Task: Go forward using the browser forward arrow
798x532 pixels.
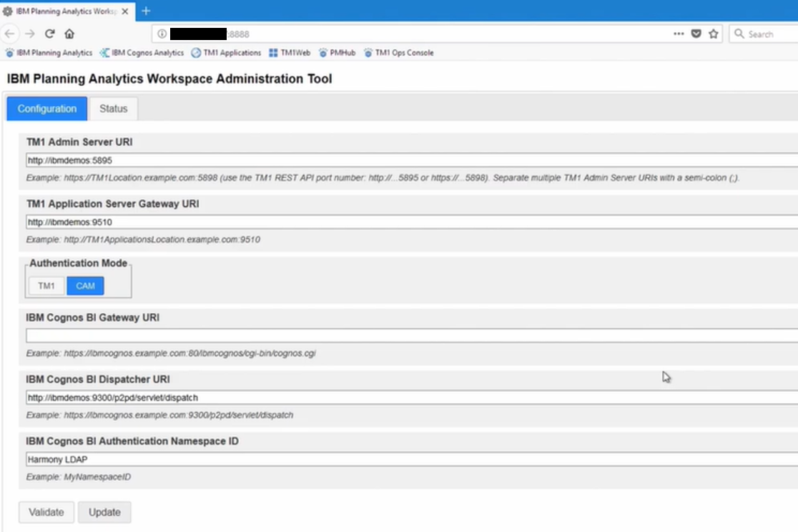Action: [30, 34]
